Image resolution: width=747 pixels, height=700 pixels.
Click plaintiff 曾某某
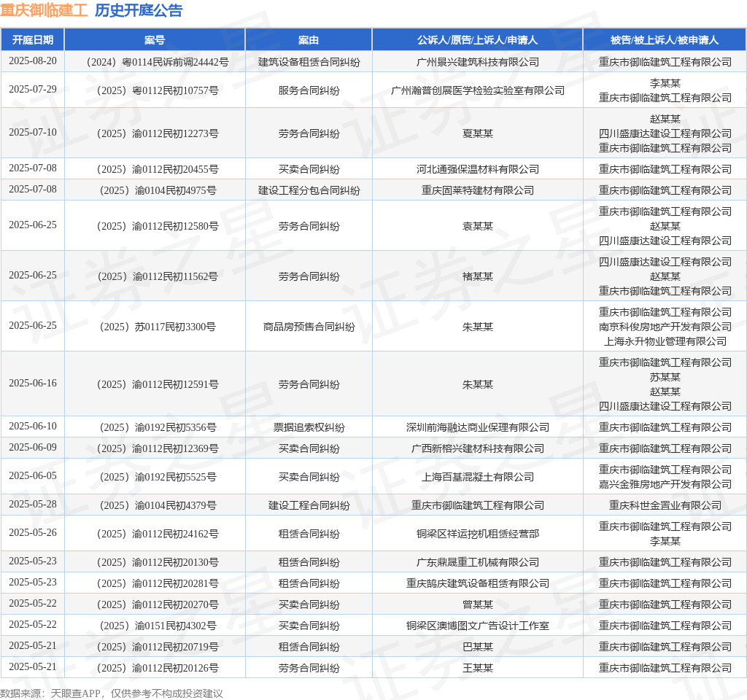[x=477, y=604]
